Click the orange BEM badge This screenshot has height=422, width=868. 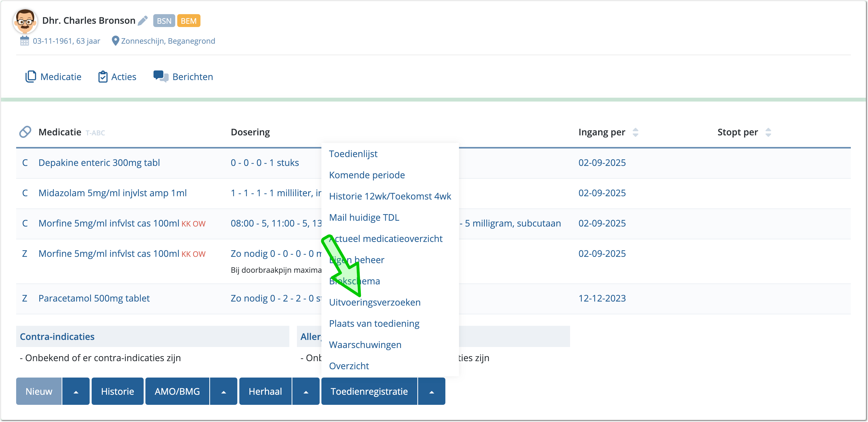(188, 21)
